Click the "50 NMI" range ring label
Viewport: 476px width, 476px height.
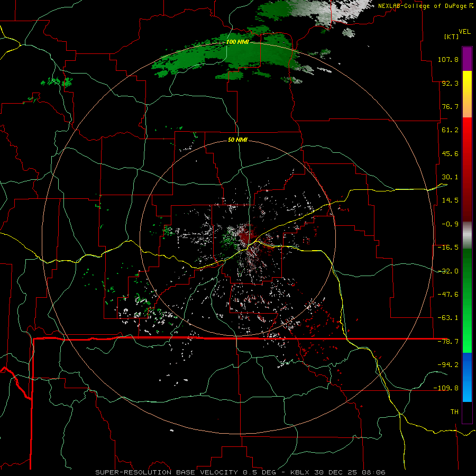point(237,140)
